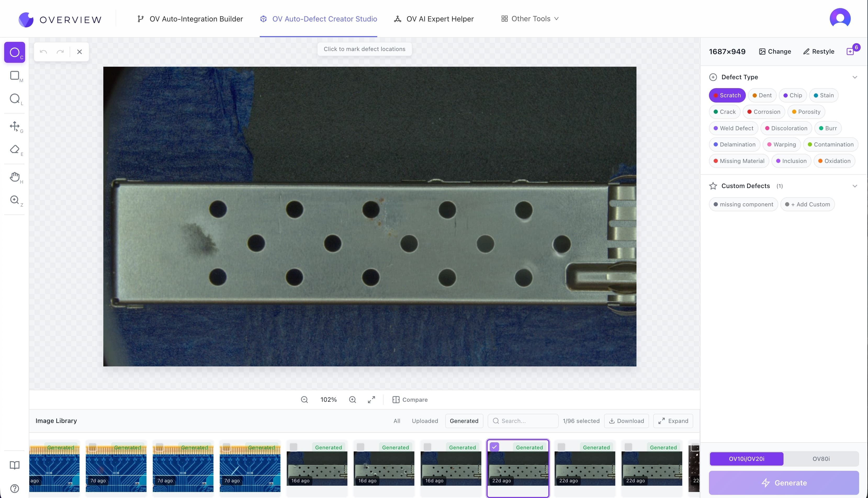Select the rectangle mask tool
The height and width of the screenshot is (498, 868).
click(x=14, y=76)
